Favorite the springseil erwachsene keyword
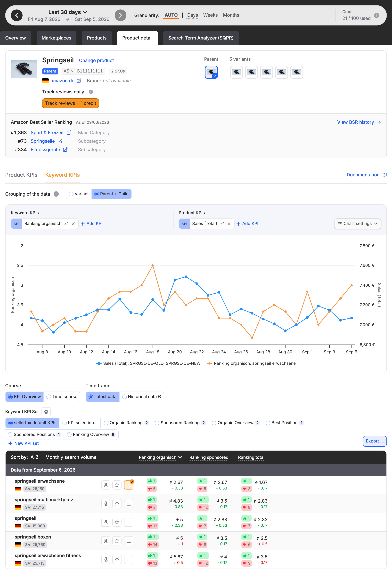 [117, 485]
